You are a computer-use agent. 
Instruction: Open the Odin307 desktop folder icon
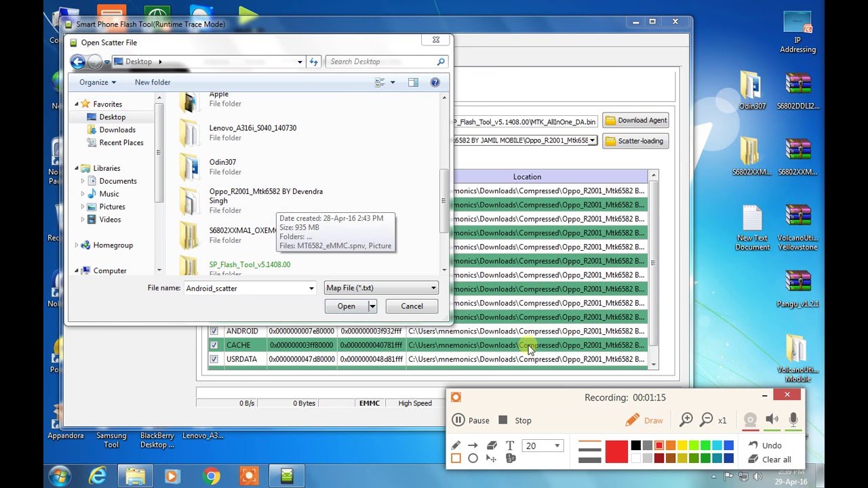753,89
